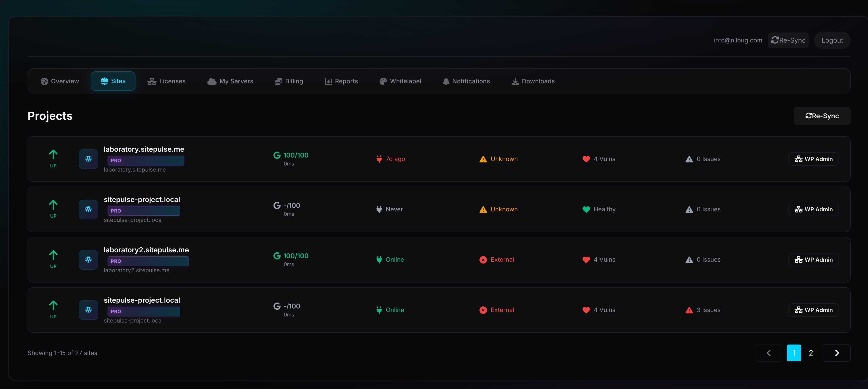Click orange Unknown warning icon on first row
The image size is (868, 389).
483,159
